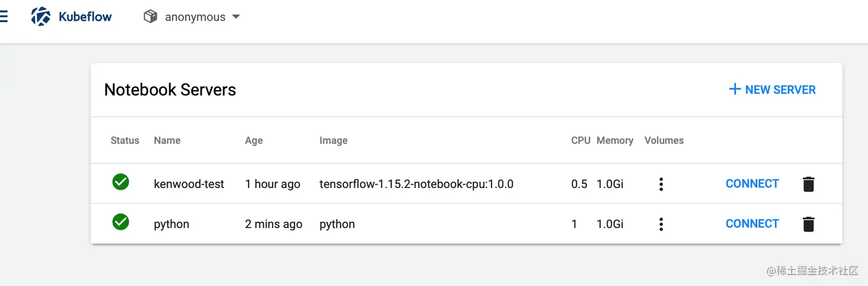Click the Status column header
This screenshot has height=286, width=868.
[125, 140]
